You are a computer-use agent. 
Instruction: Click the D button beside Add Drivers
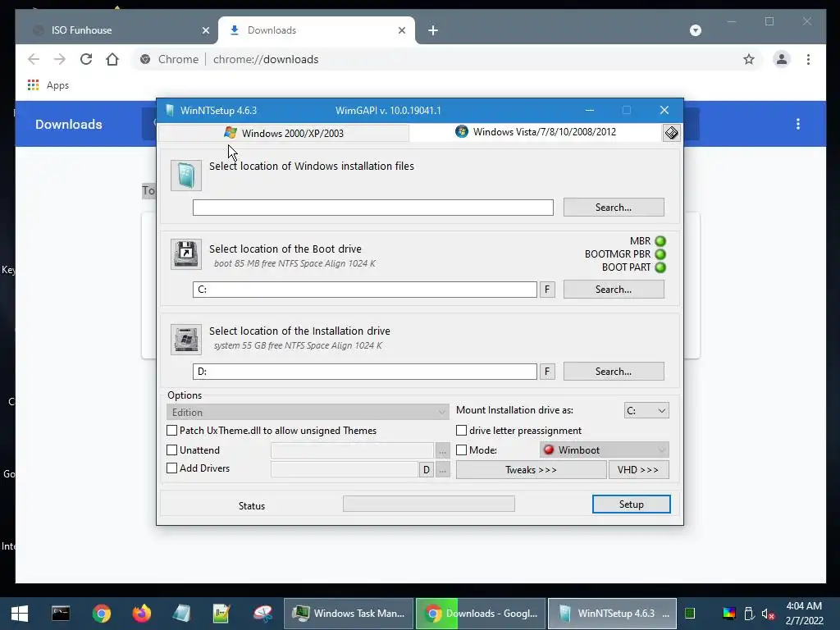coord(426,470)
